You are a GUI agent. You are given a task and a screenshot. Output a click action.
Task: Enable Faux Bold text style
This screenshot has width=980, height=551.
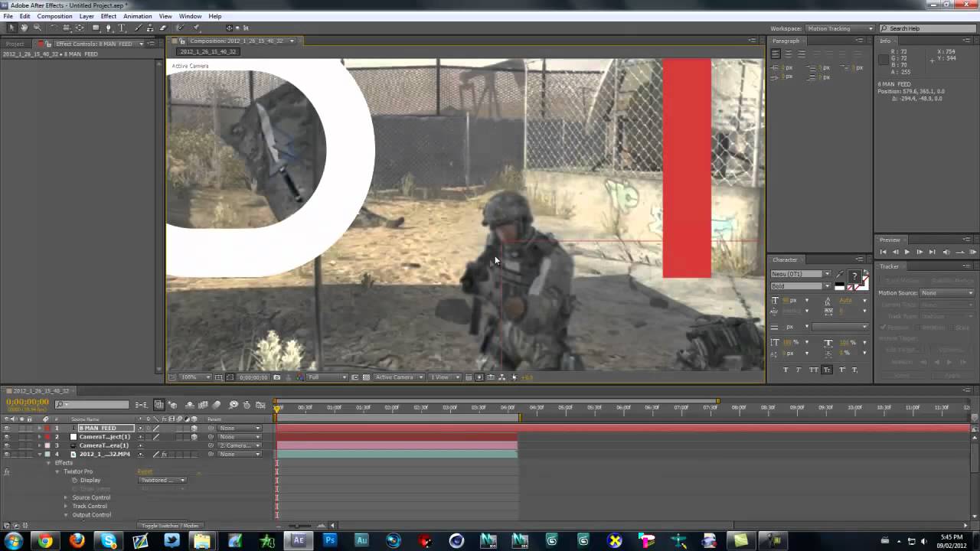point(786,370)
